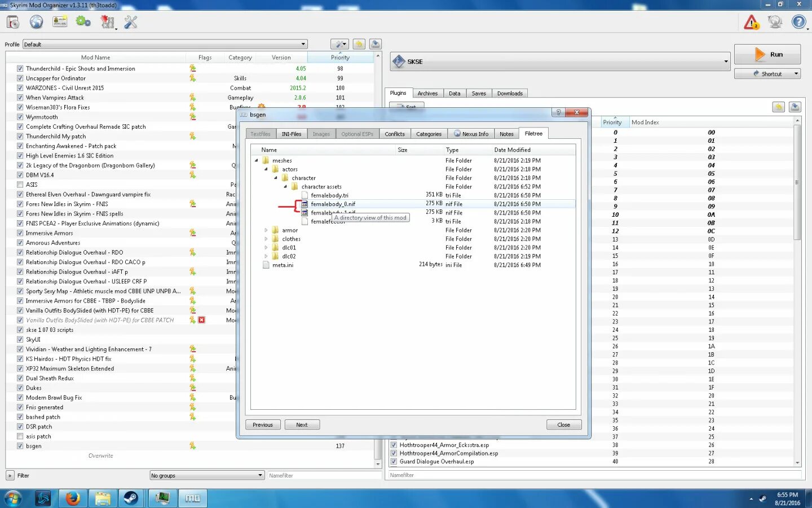The image size is (812, 508).
Task: Open Settings wrench and screwdriver icon
Action: pos(131,22)
